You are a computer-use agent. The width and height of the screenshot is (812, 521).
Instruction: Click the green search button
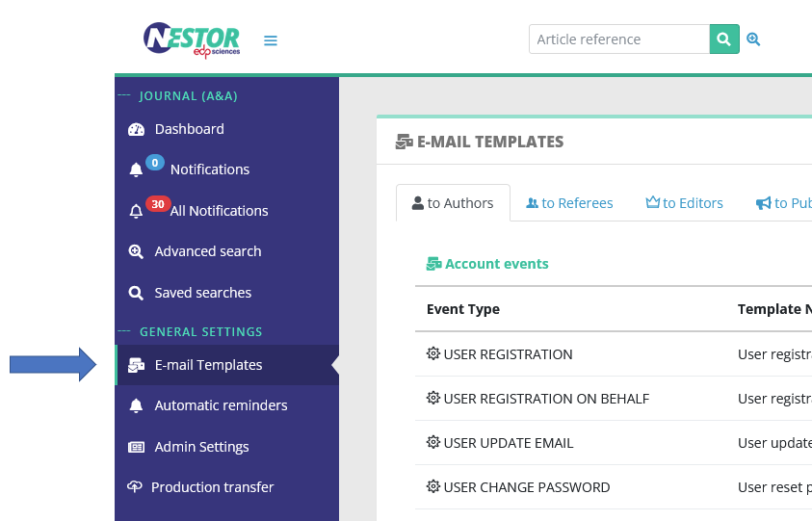click(x=724, y=39)
